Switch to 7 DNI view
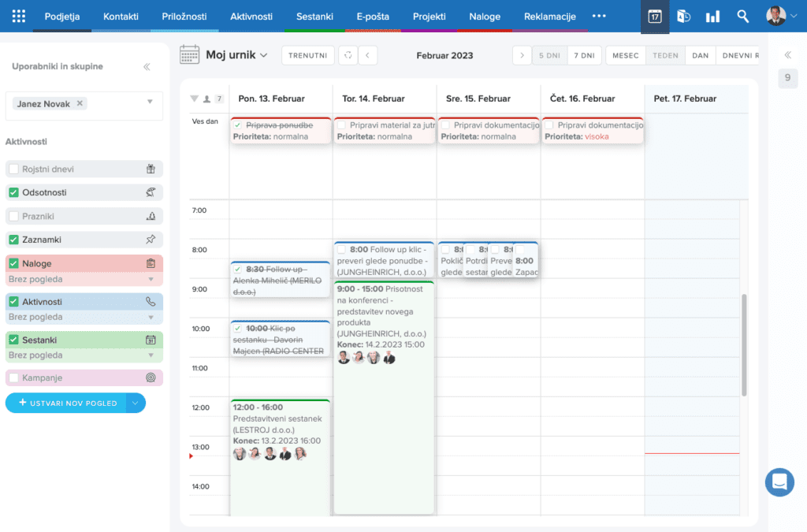Screen dimensions: 807x532 (584, 55)
